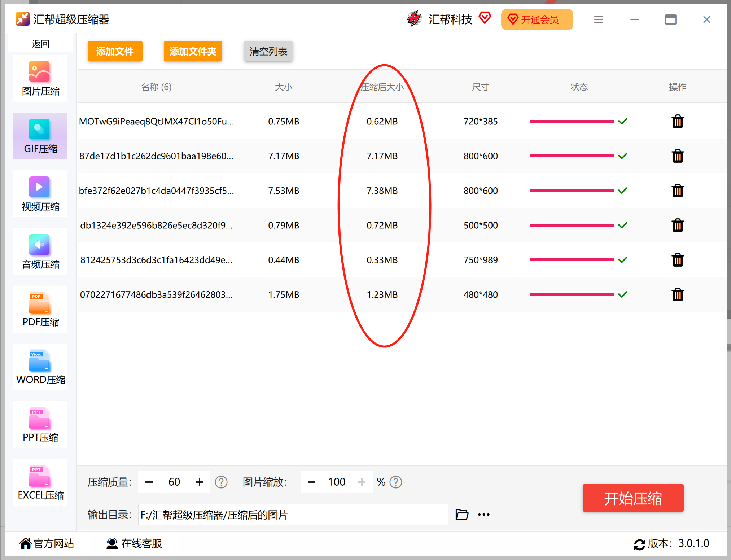
Task: Delete the MOTwG9iPeaeq8QtJMX47Cl1o50Fu file row
Action: click(678, 121)
